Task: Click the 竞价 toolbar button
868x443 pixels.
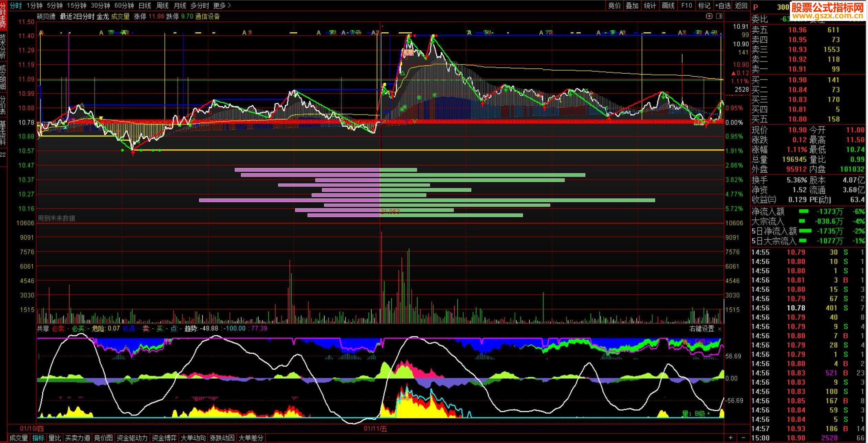Action: [x=614, y=6]
